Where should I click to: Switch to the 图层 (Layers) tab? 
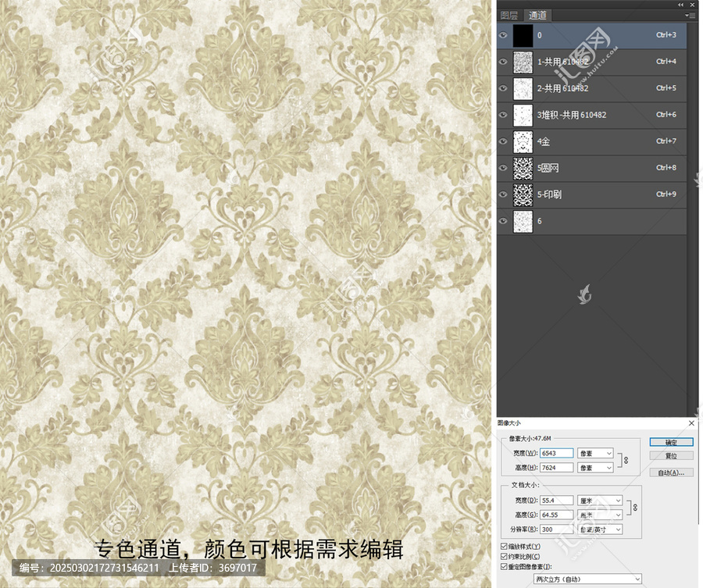[x=509, y=16]
